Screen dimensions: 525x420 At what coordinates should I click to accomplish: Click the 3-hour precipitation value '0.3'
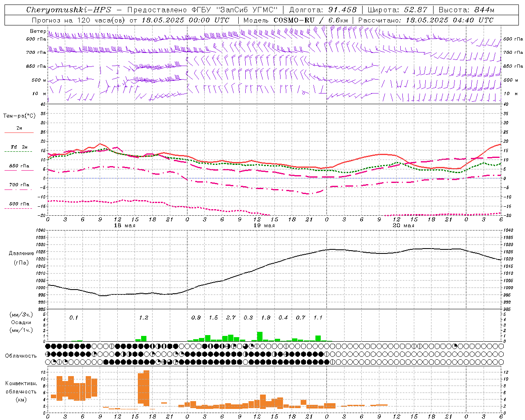(248, 318)
